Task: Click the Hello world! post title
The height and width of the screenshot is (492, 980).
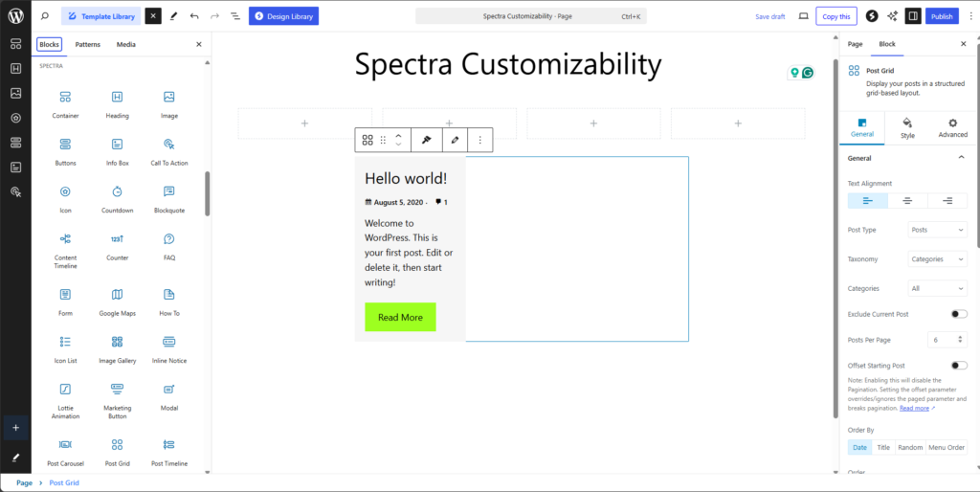Action: point(406,178)
